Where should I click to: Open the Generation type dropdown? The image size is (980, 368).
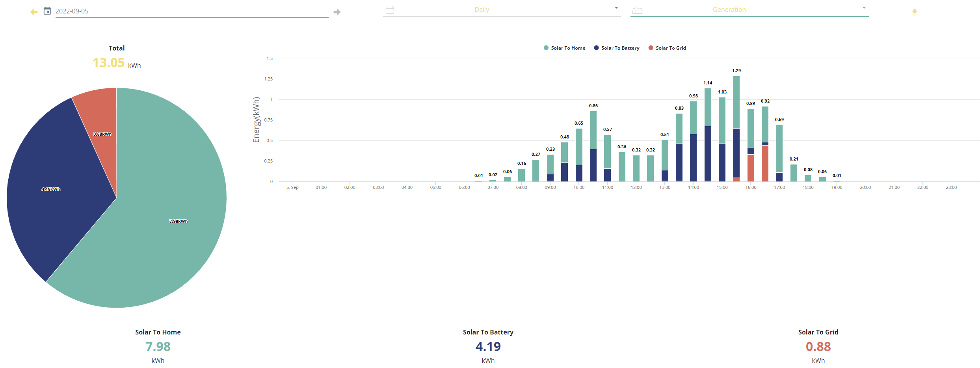[x=749, y=9]
